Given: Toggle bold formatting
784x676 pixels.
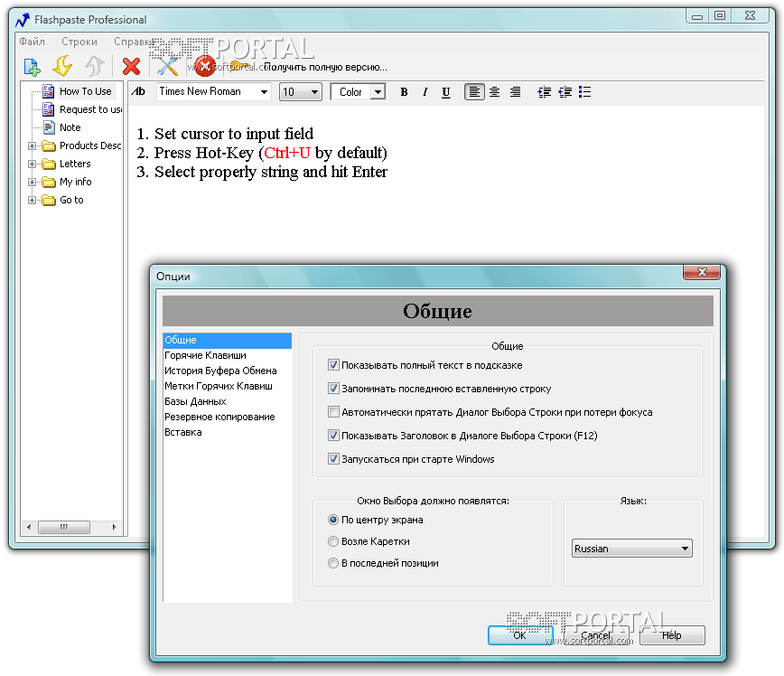Looking at the screenshot, I should click(404, 92).
